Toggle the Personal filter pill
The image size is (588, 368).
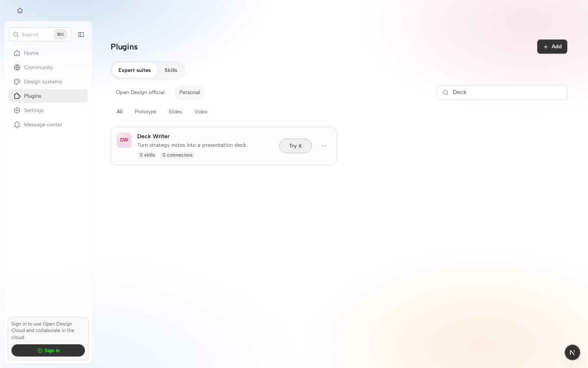[x=189, y=92]
